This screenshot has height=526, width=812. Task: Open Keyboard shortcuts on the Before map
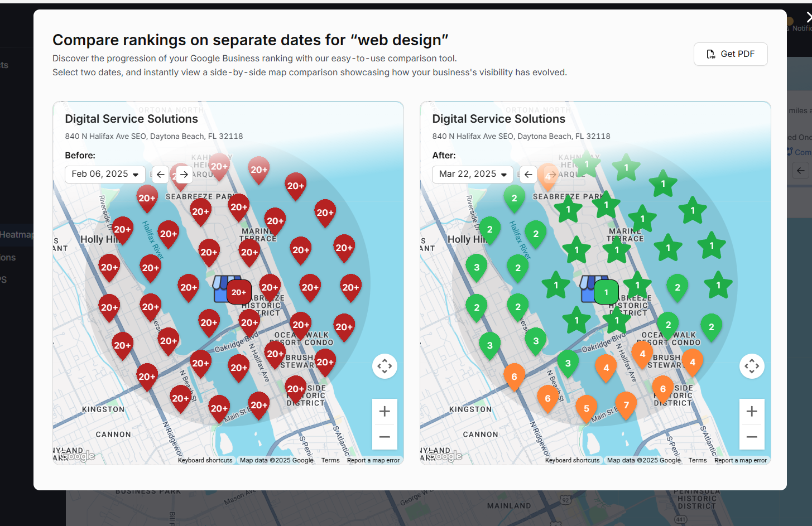205,460
